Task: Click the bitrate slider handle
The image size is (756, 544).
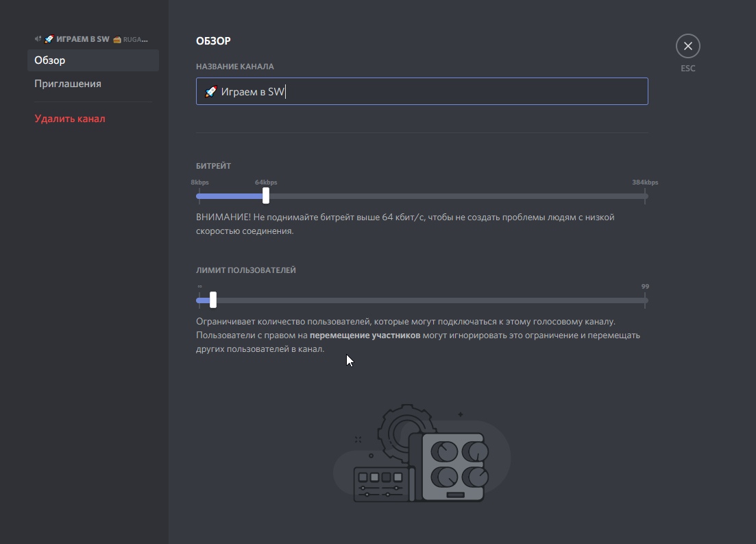Action: (x=266, y=196)
